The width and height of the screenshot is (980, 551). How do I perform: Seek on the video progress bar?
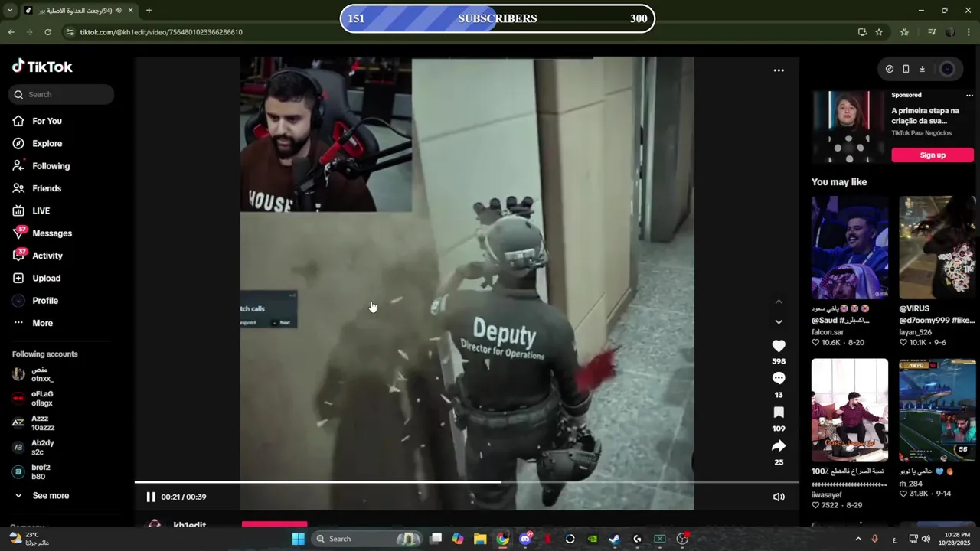[x=467, y=482]
